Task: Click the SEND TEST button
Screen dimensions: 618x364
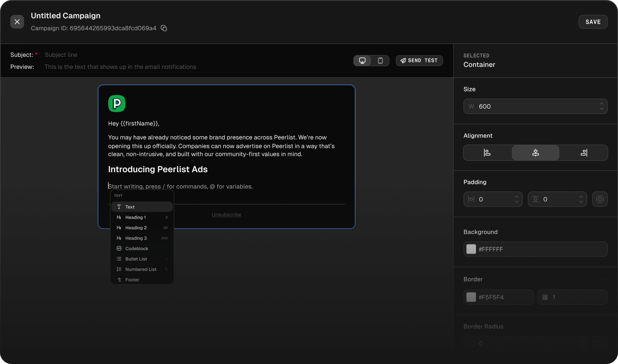Action: coord(419,61)
